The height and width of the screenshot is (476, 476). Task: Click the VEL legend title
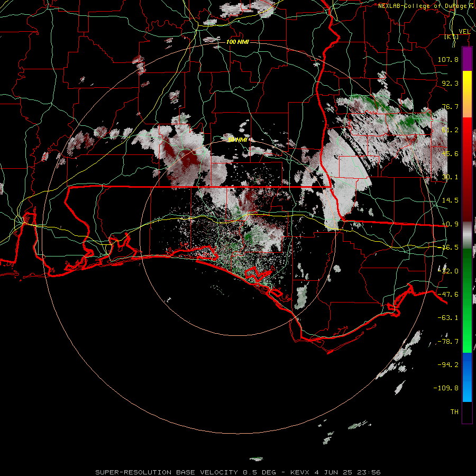pos(464,31)
